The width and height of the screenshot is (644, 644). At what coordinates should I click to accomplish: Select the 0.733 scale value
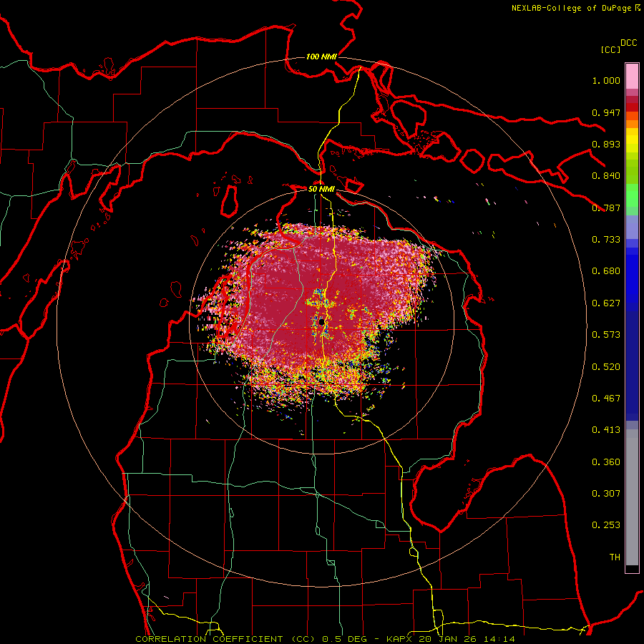click(606, 240)
